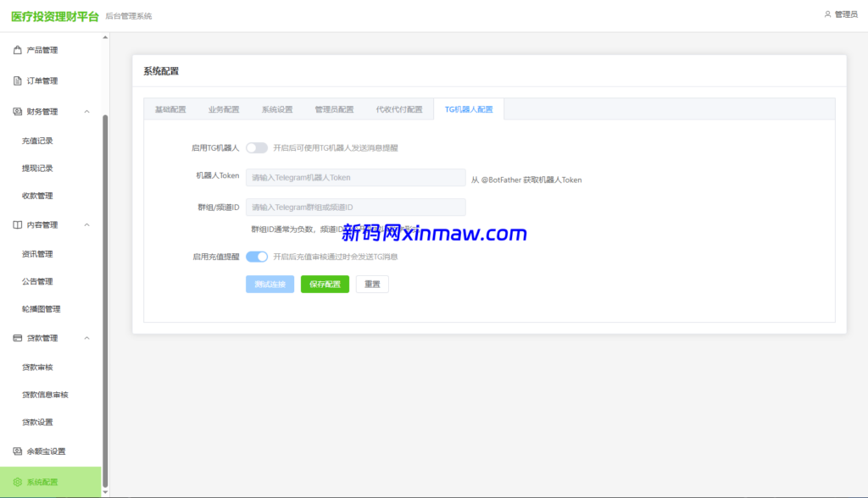Turn off the 启用充值提醒 switch

pos(257,257)
